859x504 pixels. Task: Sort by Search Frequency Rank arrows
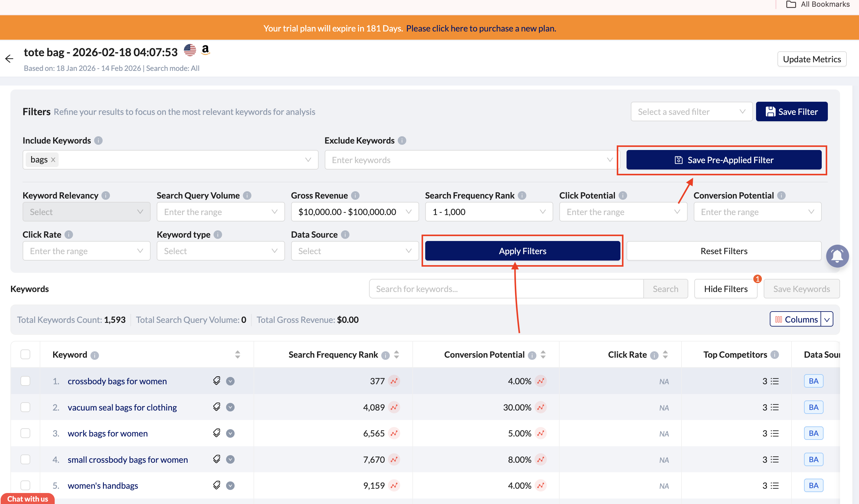pos(397,355)
